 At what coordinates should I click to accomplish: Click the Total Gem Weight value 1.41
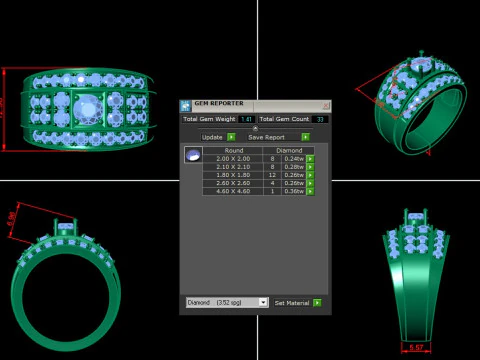(x=246, y=119)
